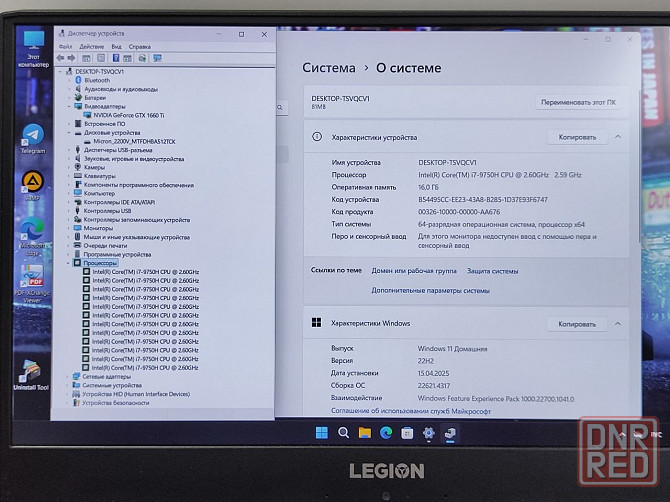Select the Камеры category icon
This screenshot has height=502, width=670.
pyautogui.click(x=78, y=167)
